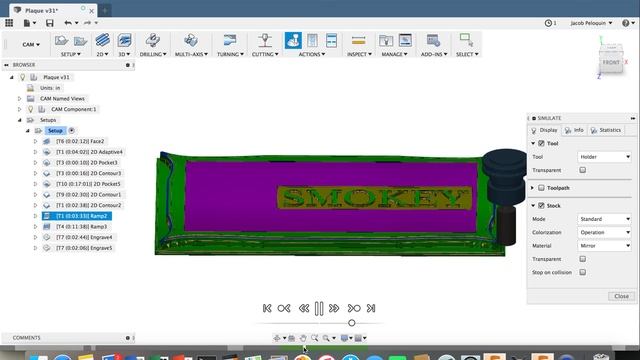Click the simulation speed slider handle
This screenshot has width=640, height=360.
(351, 323)
